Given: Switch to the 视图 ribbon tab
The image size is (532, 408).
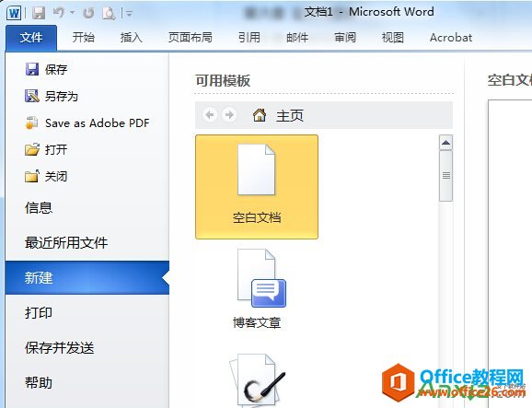Looking at the screenshot, I should pyautogui.click(x=393, y=38).
